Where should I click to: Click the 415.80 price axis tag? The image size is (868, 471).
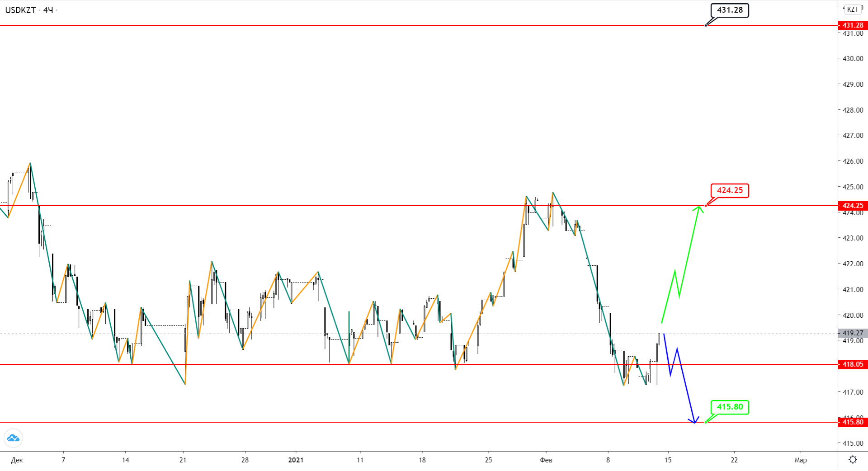pos(853,422)
